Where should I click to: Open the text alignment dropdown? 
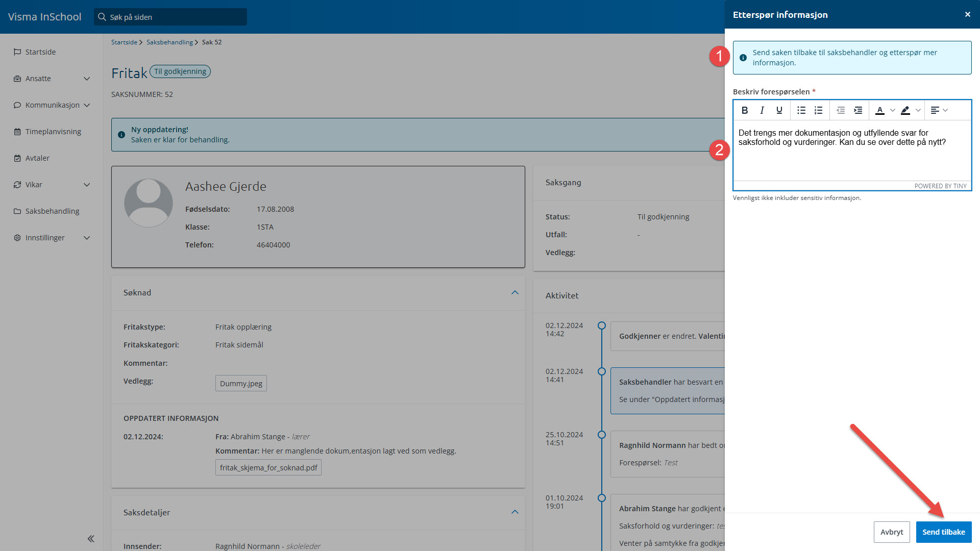[x=939, y=110]
